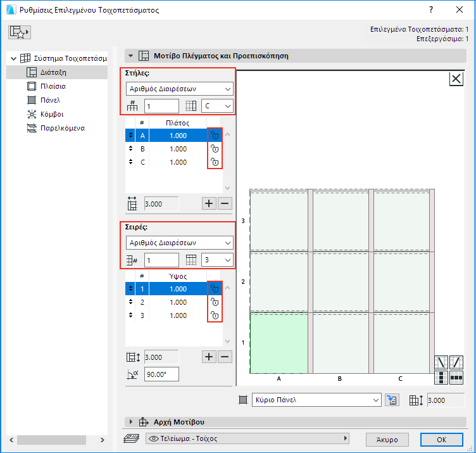
Task: Remove a row with minus button
Action: 225,357
